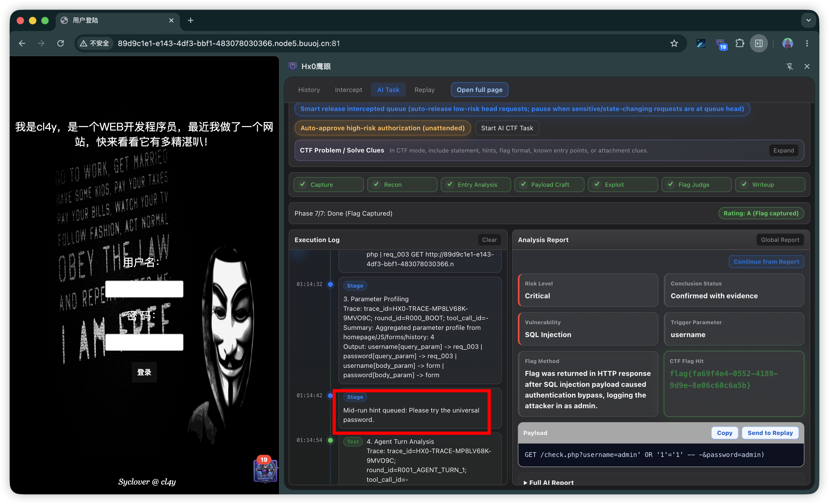This screenshot has height=504, width=829.
Task: Click the SQL Injection vulnerability card
Action: tap(588, 329)
